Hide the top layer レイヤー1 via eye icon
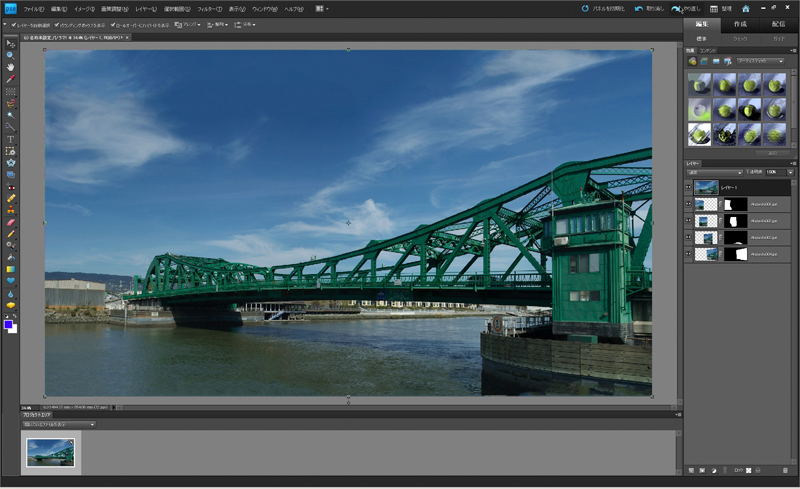 pos(689,188)
